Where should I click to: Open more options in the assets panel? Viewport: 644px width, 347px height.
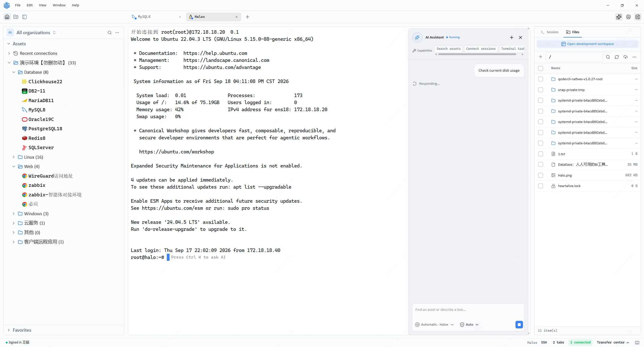click(x=117, y=33)
